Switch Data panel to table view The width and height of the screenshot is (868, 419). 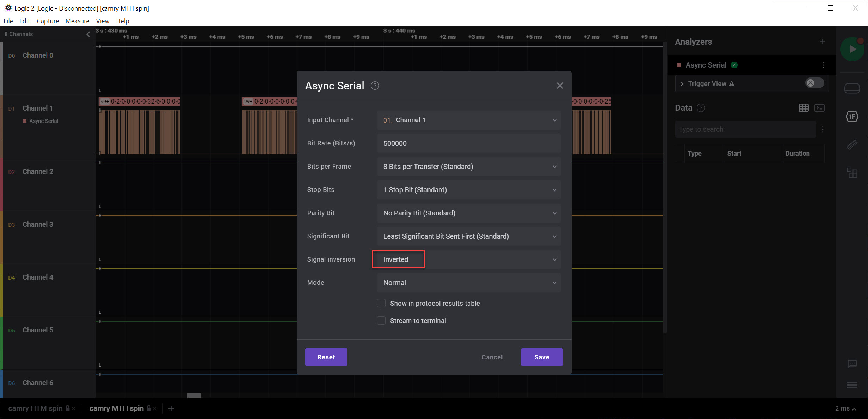(804, 108)
